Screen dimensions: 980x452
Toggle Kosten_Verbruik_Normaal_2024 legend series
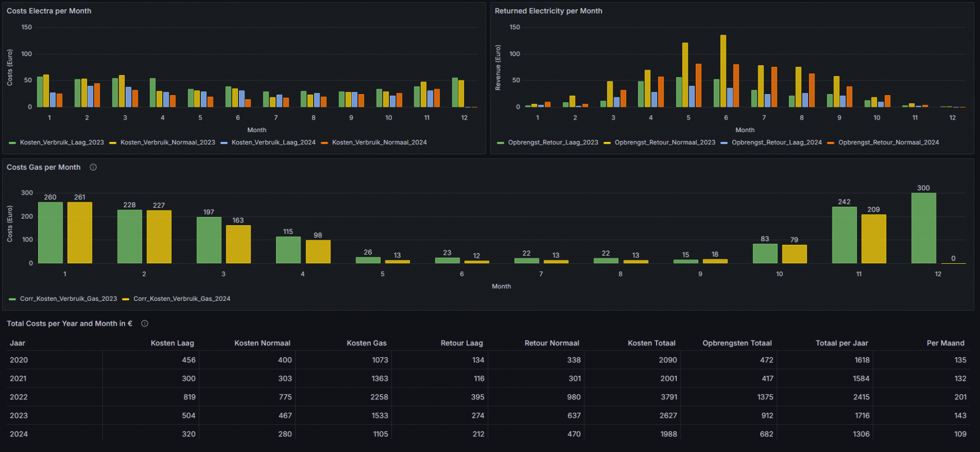click(379, 143)
